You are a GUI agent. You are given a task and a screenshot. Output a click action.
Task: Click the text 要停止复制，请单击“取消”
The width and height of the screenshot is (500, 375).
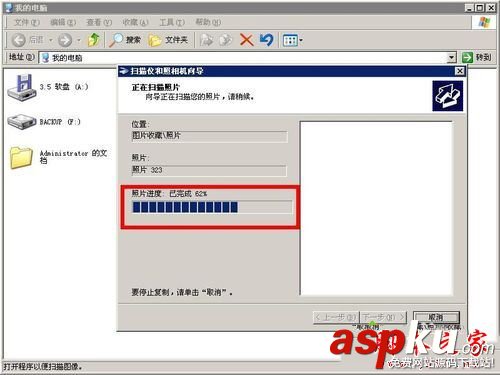(x=182, y=292)
